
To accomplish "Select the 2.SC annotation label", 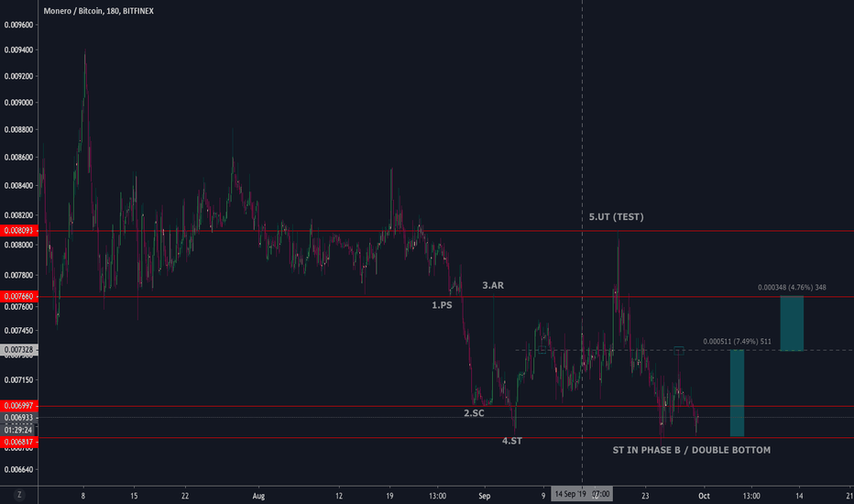I will 474,413.
